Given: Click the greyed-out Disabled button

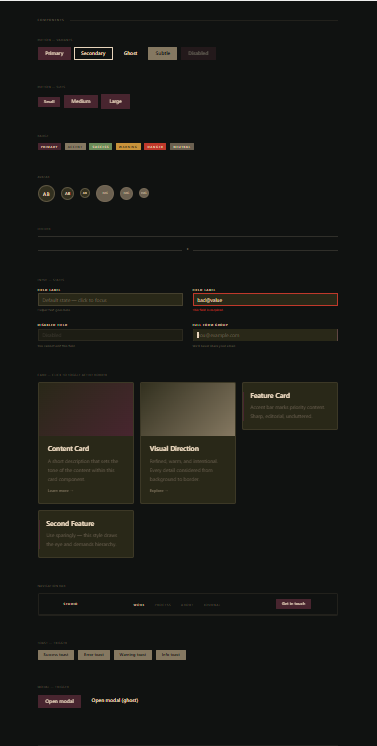Looking at the screenshot, I should click(198, 53).
